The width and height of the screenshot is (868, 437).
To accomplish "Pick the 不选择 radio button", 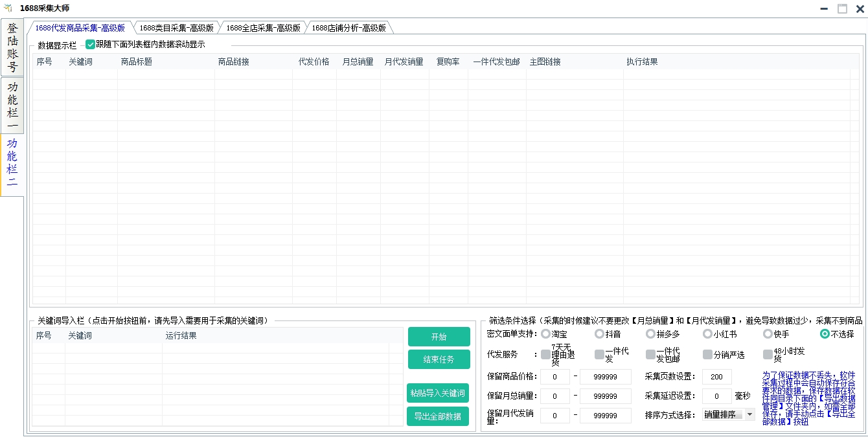I will point(825,334).
